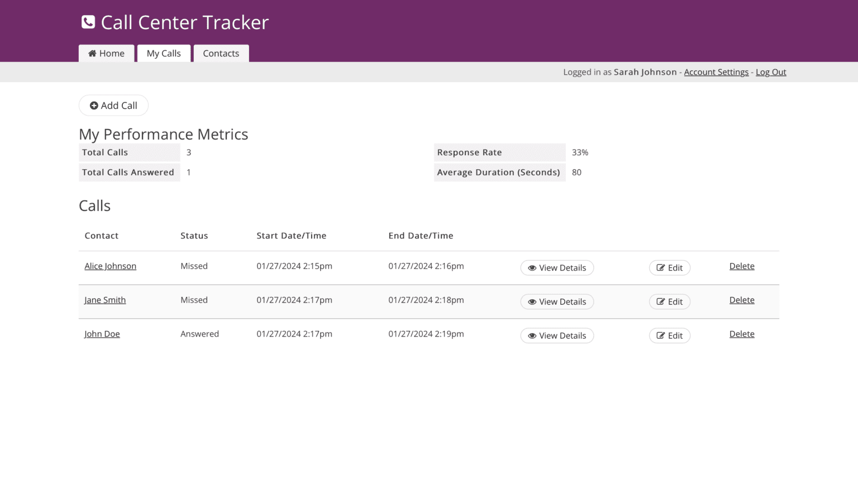Delete the Alice Johnson call record

click(x=741, y=266)
